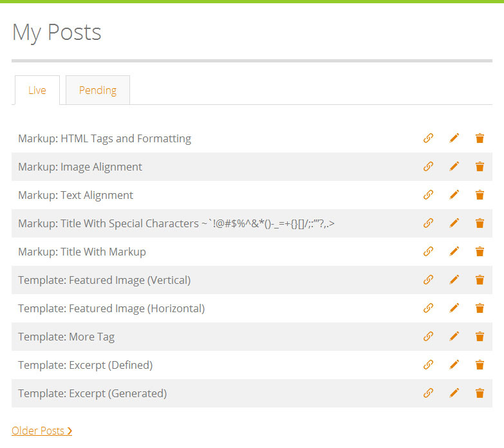Open link for Excerpt (Generated)

click(428, 393)
